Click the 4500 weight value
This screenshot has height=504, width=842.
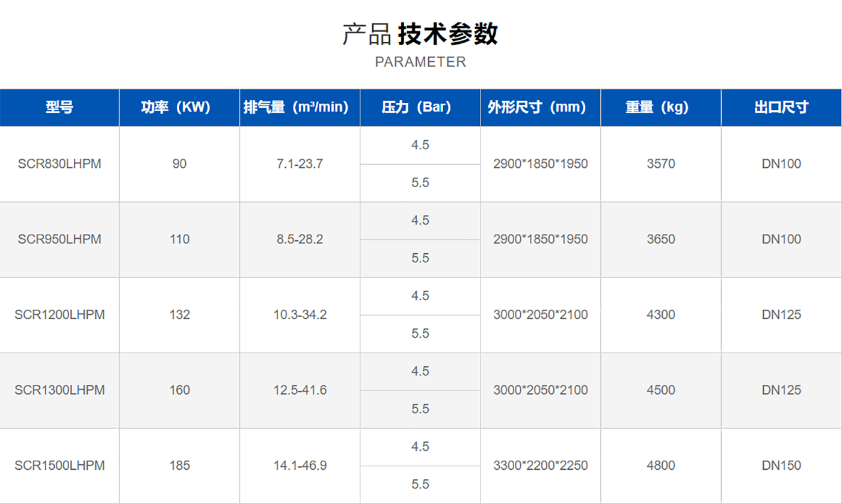tap(660, 390)
